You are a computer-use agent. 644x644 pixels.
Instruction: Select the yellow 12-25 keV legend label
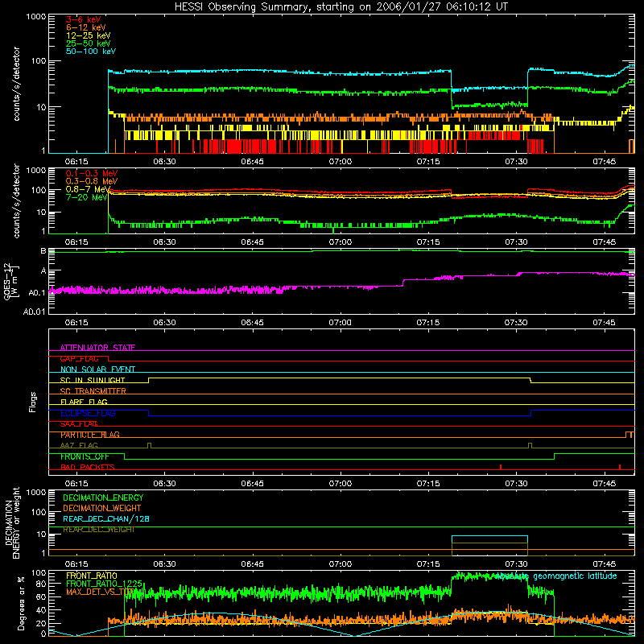(89, 35)
